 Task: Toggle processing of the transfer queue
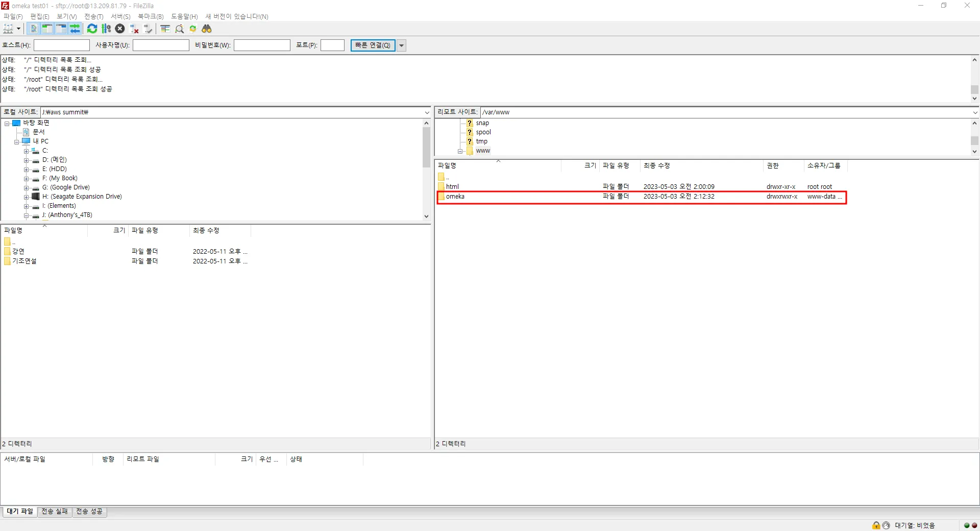106,29
